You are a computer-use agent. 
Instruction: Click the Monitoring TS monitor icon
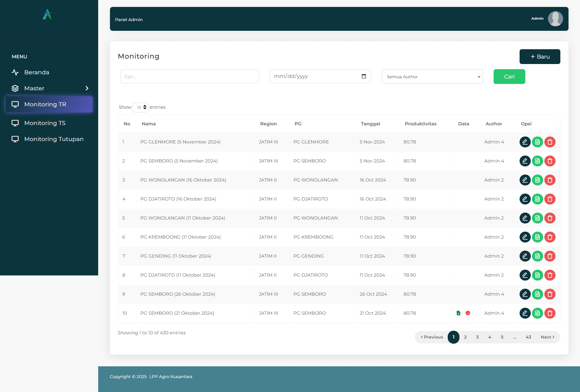(16, 123)
